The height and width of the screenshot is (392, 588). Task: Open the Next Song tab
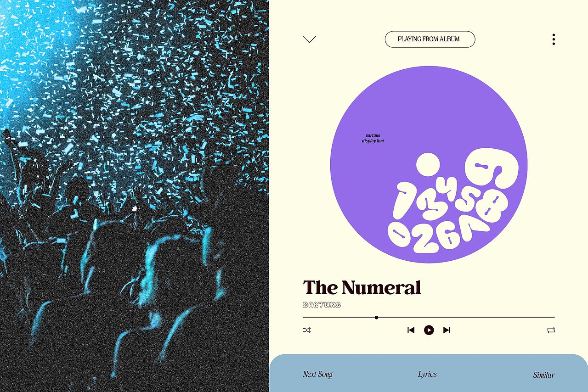coord(317,375)
